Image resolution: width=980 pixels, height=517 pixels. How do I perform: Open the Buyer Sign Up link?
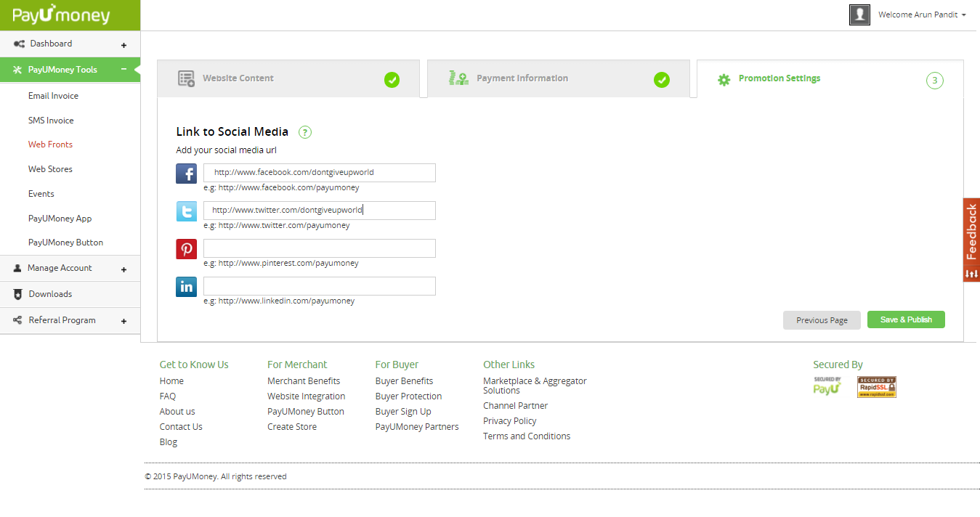(x=403, y=412)
